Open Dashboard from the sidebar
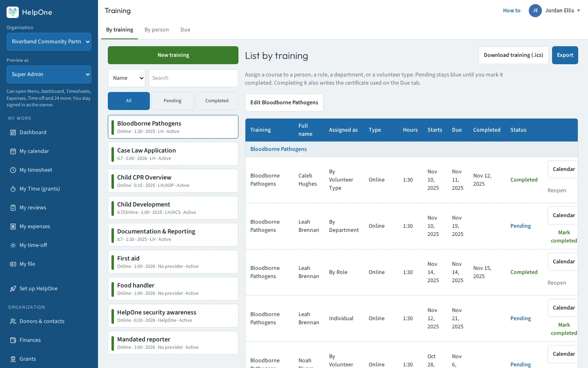 pyautogui.click(x=49, y=132)
